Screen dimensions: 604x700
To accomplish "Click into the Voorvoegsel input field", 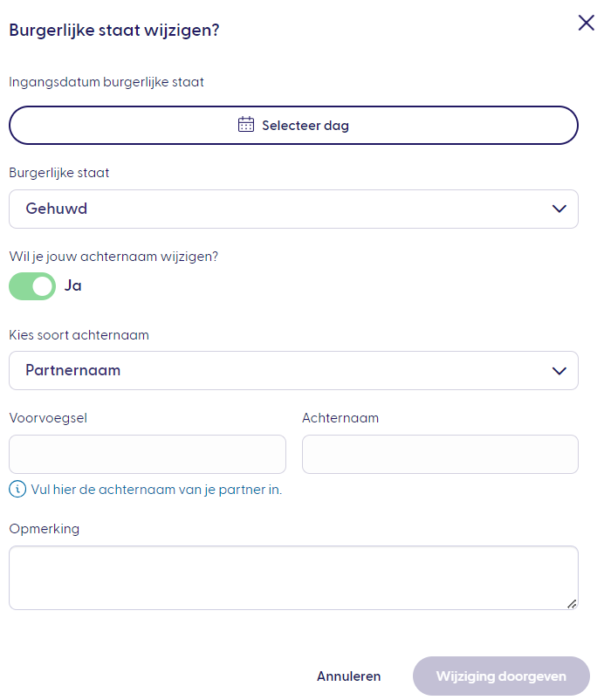I will tap(147, 454).
